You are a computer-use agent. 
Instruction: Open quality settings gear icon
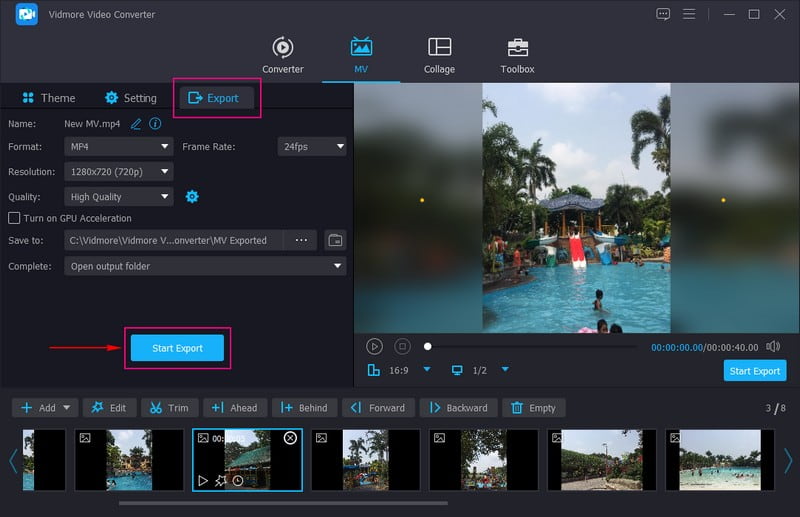[192, 197]
